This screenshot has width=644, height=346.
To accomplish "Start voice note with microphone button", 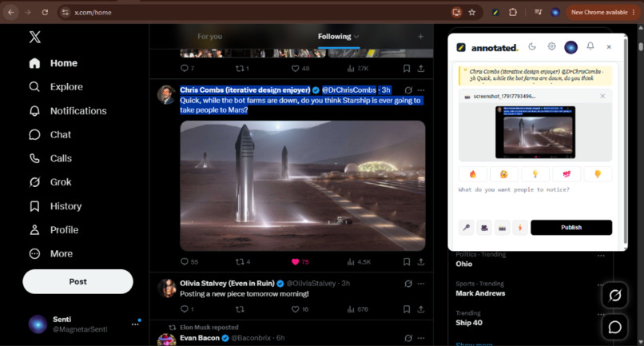I will pos(466,228).
